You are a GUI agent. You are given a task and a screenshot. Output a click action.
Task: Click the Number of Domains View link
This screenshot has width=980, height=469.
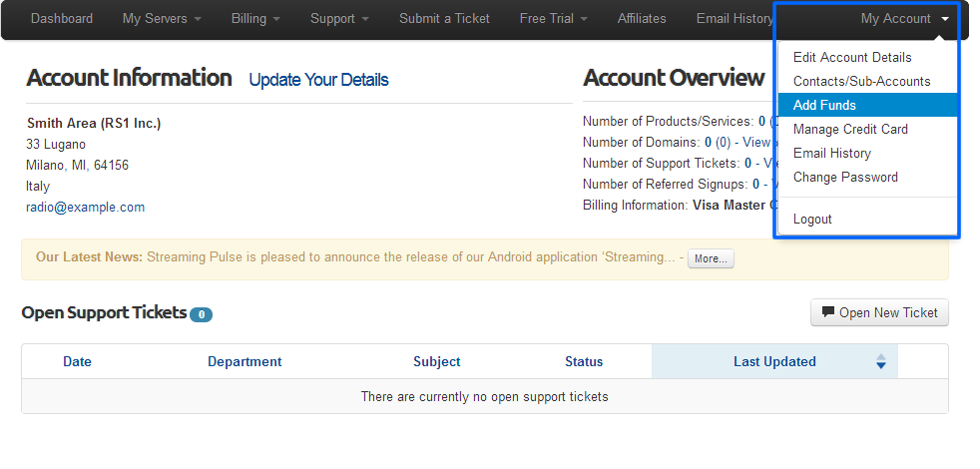point(758,142)
